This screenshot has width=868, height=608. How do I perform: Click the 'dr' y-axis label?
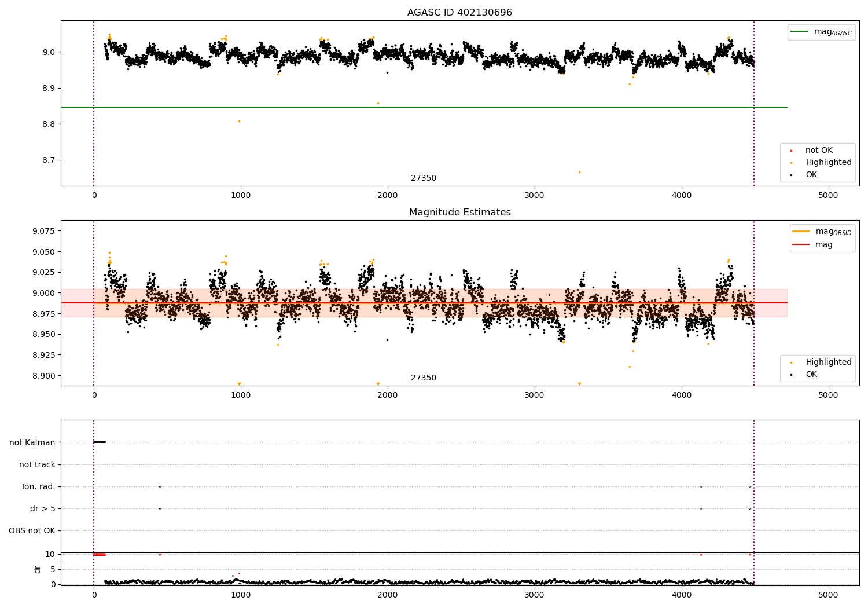pos(38,569)
